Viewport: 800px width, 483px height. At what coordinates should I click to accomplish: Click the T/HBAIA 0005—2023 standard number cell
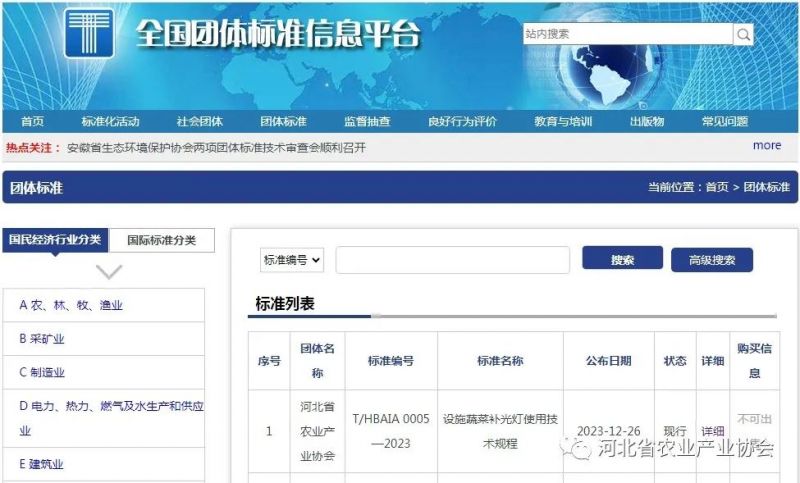pyautogui.click(x=391, y=431)
